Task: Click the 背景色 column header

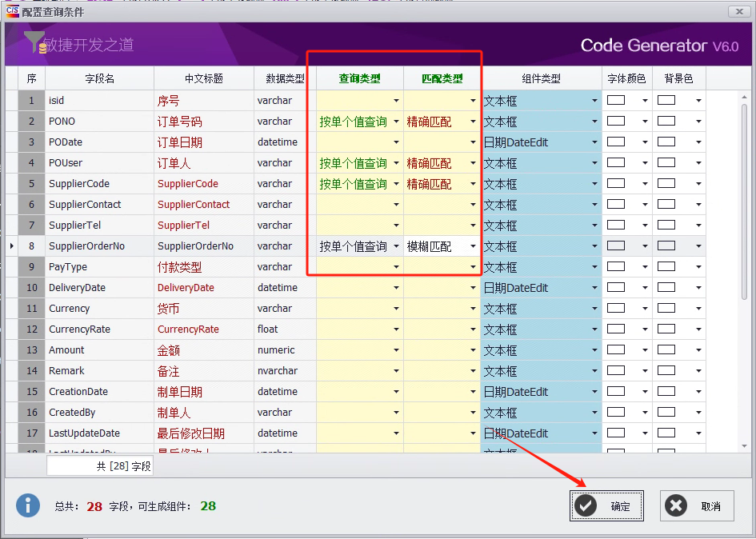Action: click(679, 78)
